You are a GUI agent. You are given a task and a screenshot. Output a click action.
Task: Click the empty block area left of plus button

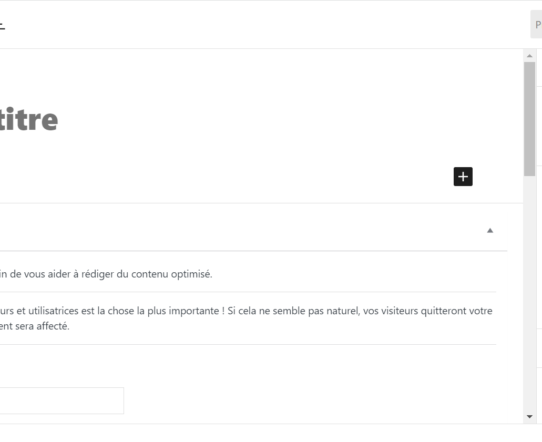click(x=225, y=177)
